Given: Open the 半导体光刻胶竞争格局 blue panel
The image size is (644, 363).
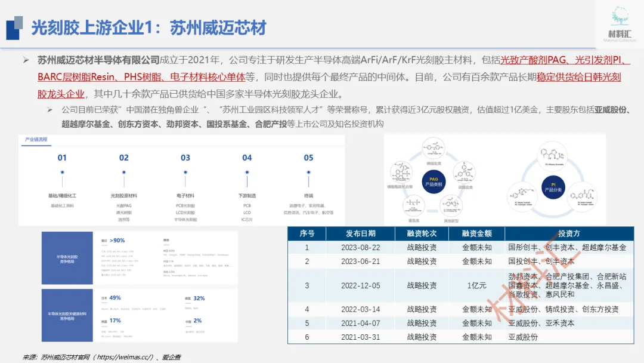Looking at the screenshot, I should point(67,258).
